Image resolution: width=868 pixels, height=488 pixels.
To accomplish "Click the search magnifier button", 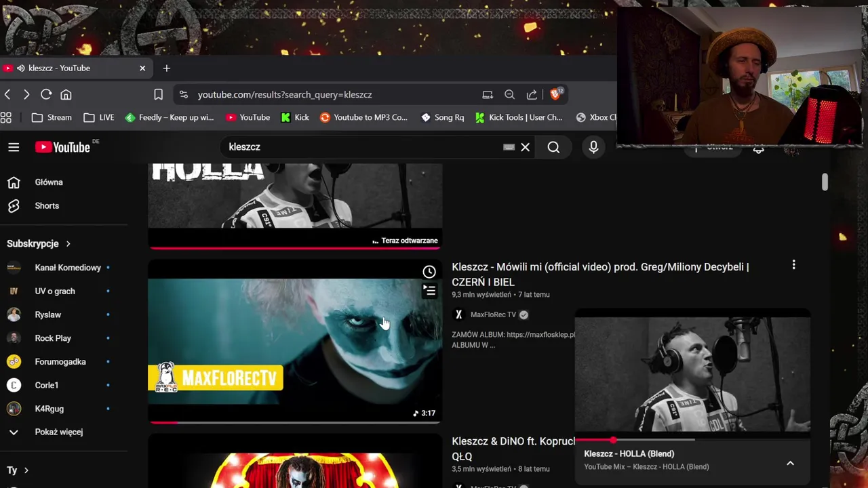I will coord(553,147).
